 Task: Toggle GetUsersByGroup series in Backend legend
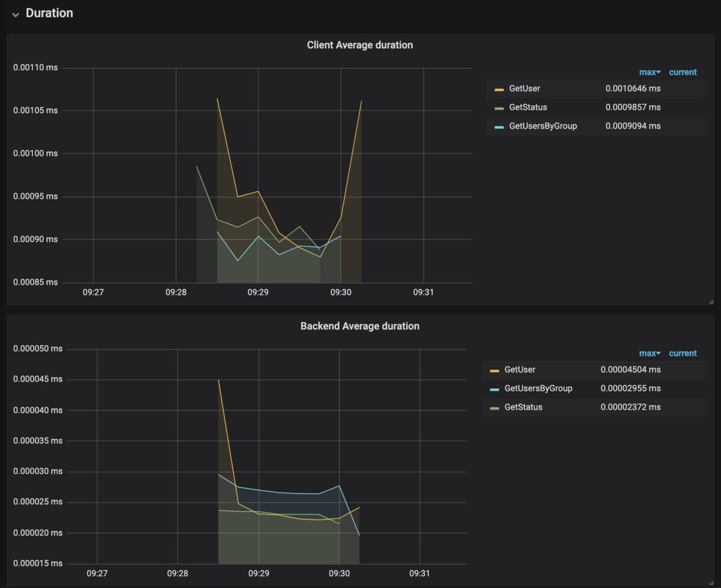538,389
